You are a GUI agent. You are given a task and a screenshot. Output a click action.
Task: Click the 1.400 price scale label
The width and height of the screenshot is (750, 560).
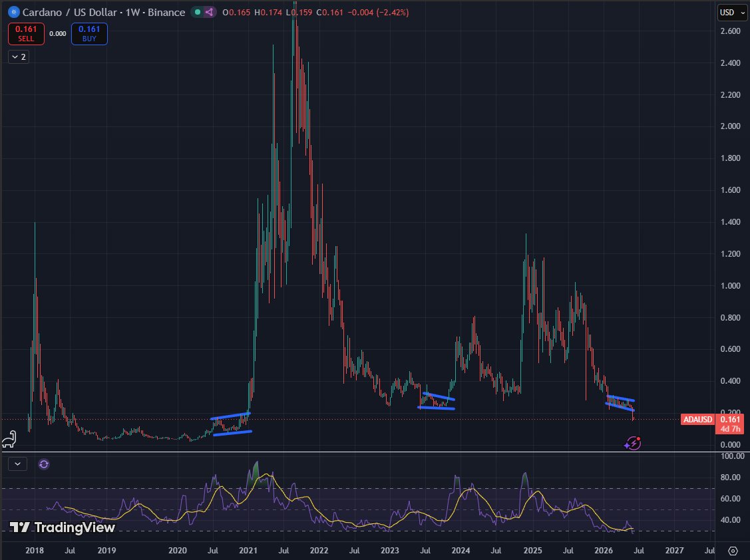[731, 222]
